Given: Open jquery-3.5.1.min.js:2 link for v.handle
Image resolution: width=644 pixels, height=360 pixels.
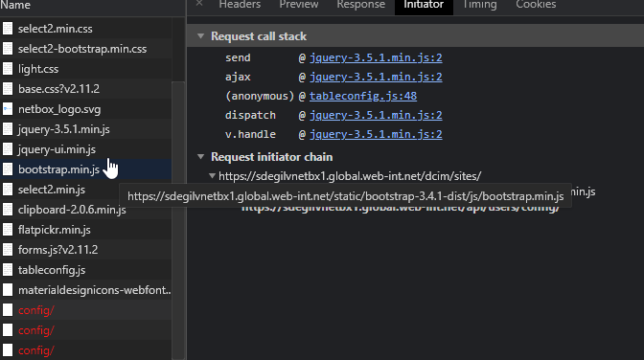Looking at the screenshot, I should click(x=376, y=134).
